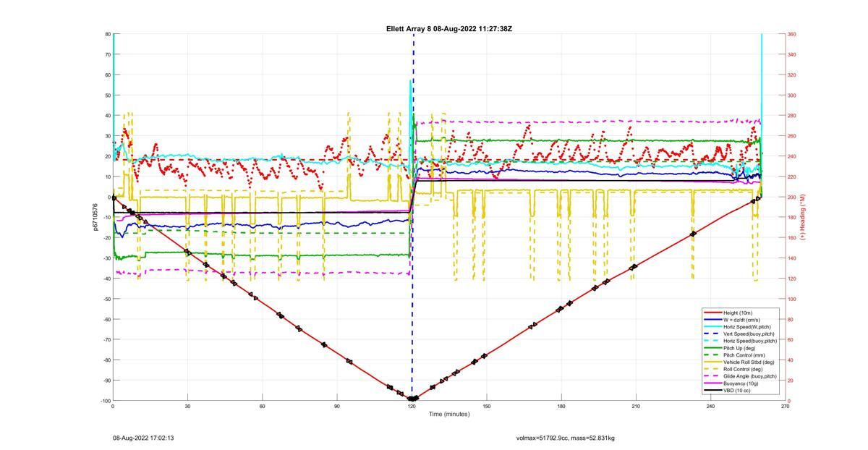
Task: Select the 'VBD (10 cc)' legend label
Action: (737, 391)
